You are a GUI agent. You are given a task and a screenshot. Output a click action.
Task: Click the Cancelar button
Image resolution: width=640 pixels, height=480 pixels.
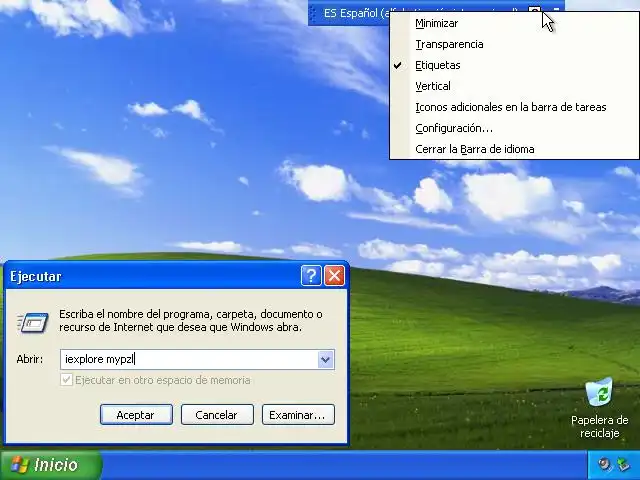coord(217,415)
